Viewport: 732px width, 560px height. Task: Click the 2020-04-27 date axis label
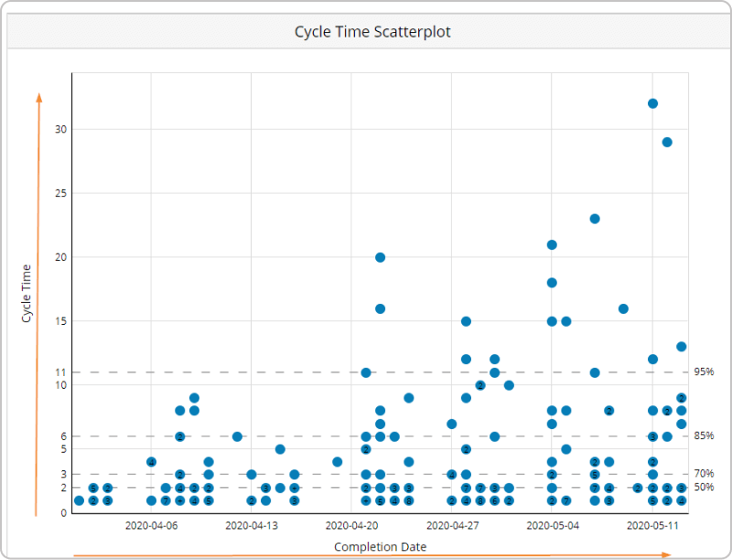pos(452,526)
